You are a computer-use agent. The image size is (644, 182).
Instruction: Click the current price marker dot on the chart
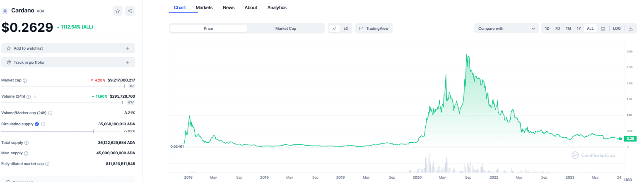click(620, 139)
